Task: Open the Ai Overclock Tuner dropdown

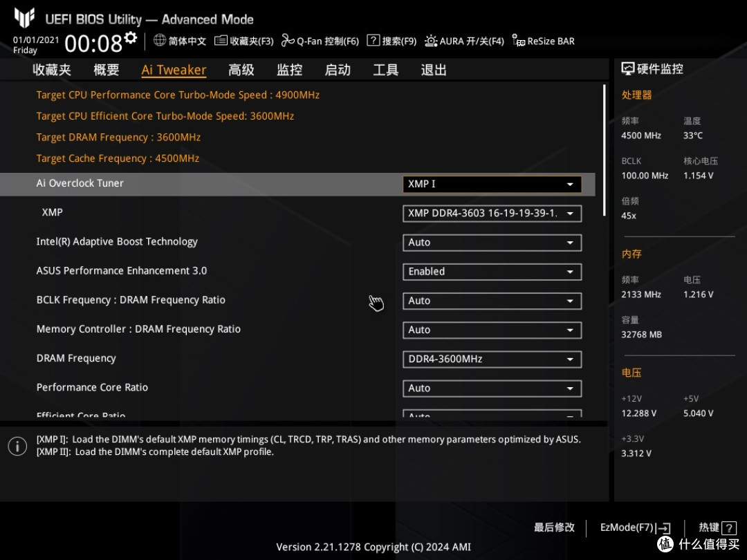Action: [492, 185]
